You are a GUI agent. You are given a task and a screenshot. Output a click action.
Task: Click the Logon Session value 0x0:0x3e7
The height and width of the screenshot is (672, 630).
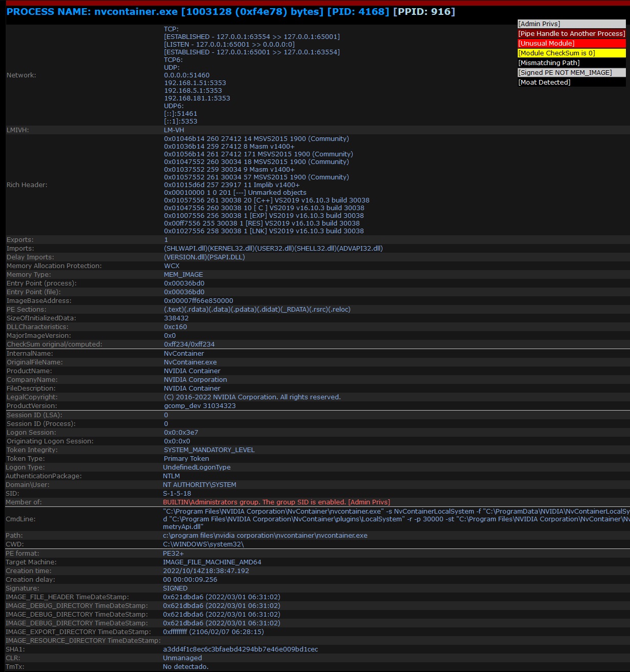(x=181, y=433)
